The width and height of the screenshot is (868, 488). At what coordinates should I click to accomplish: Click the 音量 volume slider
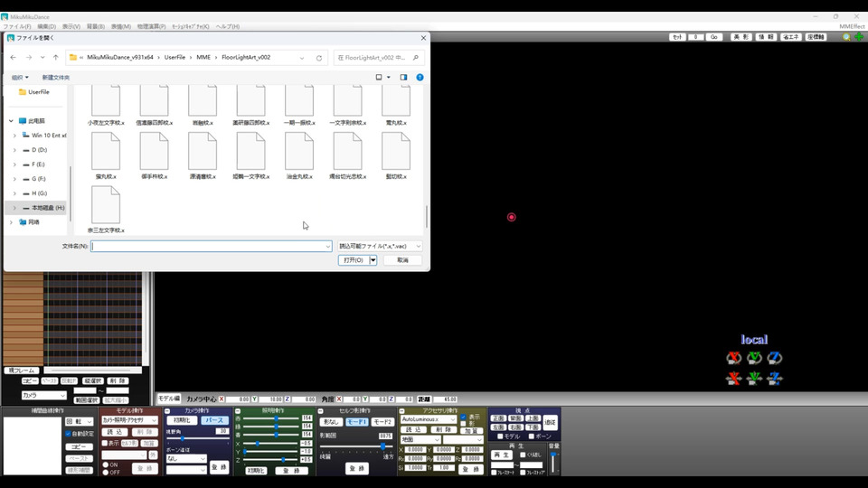(553, 462)
